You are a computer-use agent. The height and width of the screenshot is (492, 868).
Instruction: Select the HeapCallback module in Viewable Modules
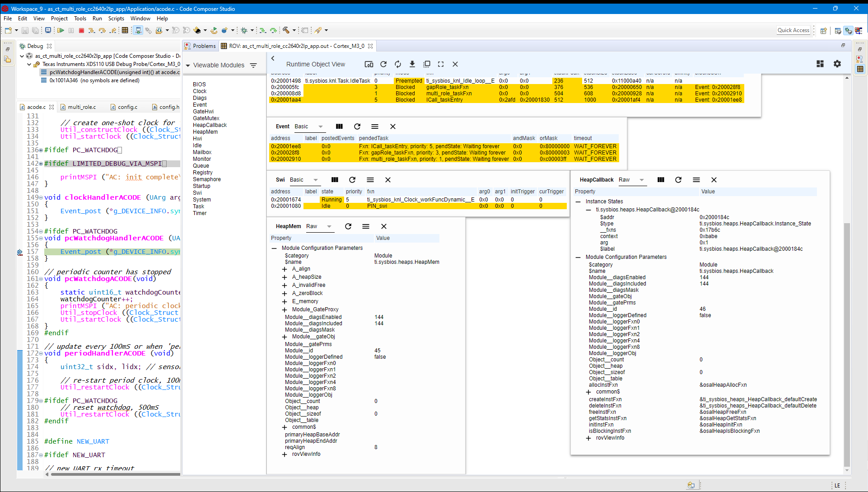[210, 125]
